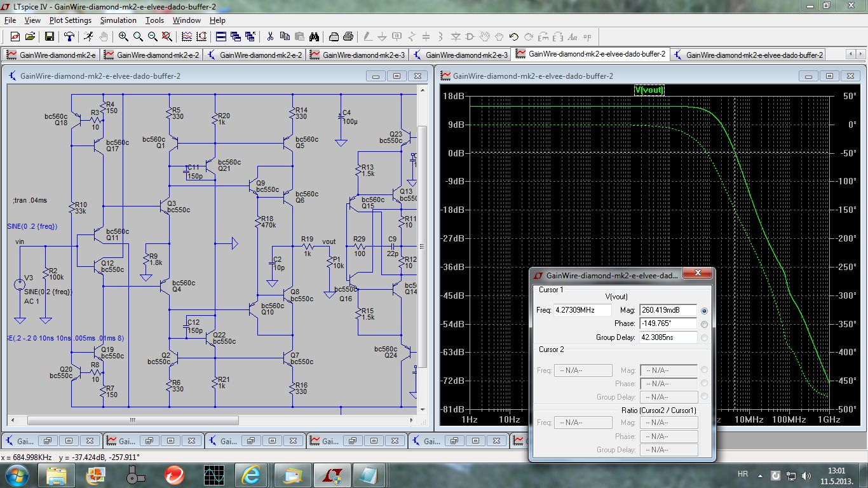This screenshot has height=488, width=868.
Task: Open the Plot Settings menu
Action: (x=71, y=20)
